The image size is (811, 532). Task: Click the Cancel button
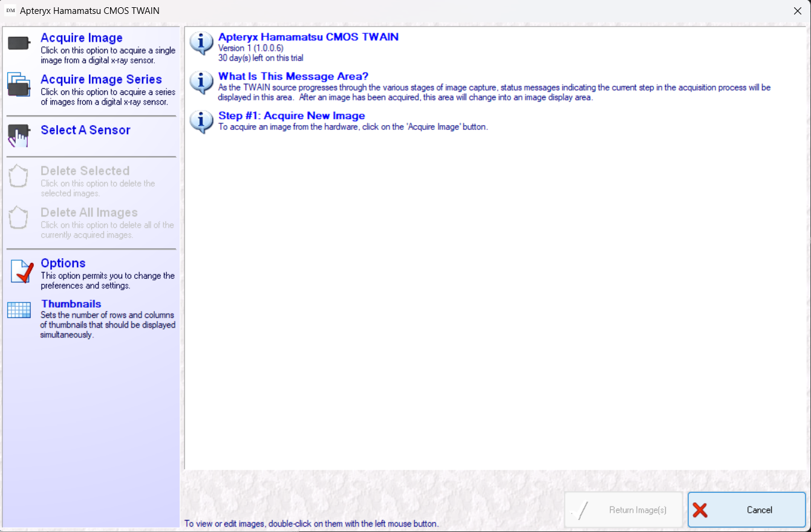pyautogui.click(x=747, y=510)
